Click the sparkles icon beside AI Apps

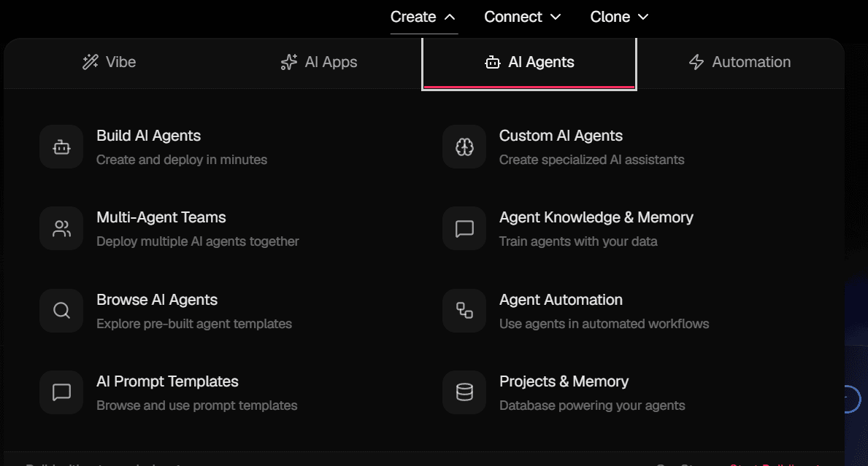pos(290,62)
